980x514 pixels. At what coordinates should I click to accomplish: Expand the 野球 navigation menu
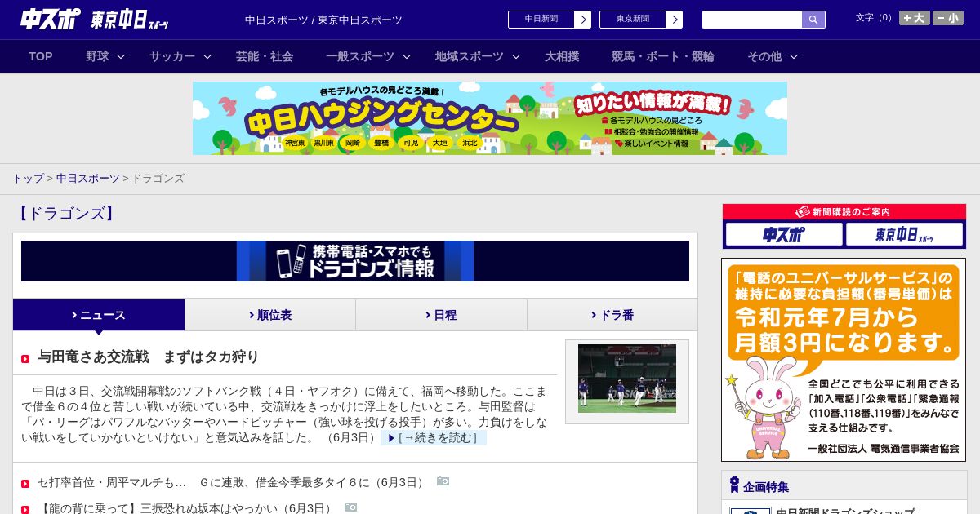click(105, 56)
